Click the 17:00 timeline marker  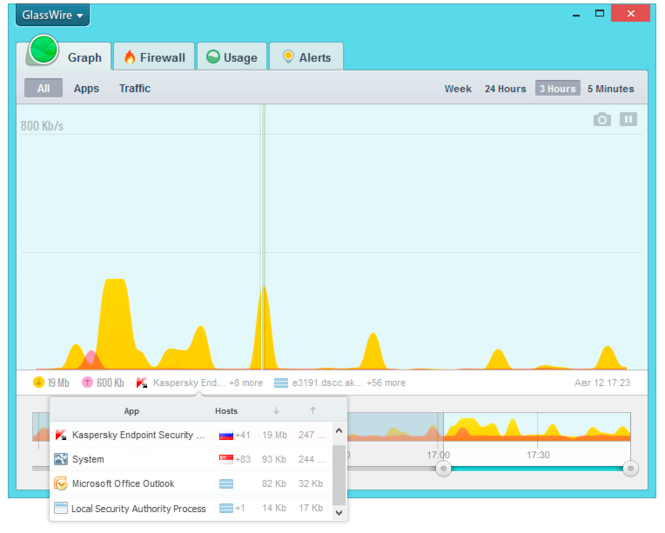click(x=438, y=455)
